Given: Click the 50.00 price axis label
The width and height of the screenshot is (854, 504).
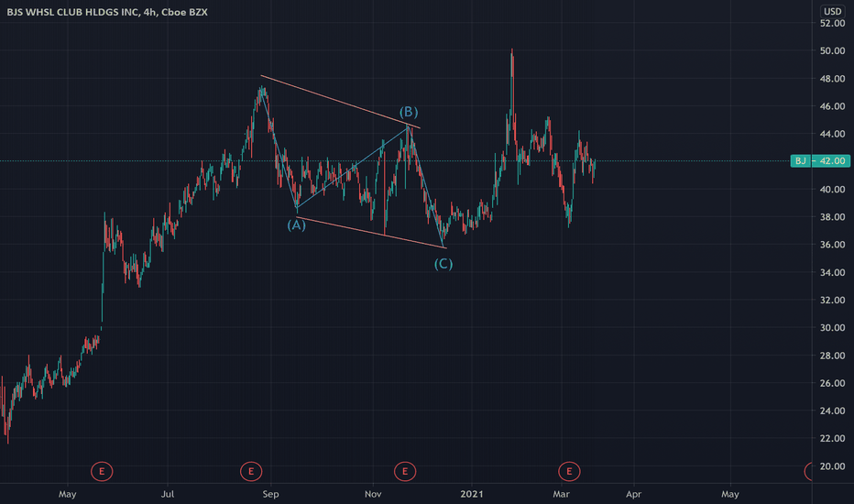Looking at the screenshot, I should point(832,50).
